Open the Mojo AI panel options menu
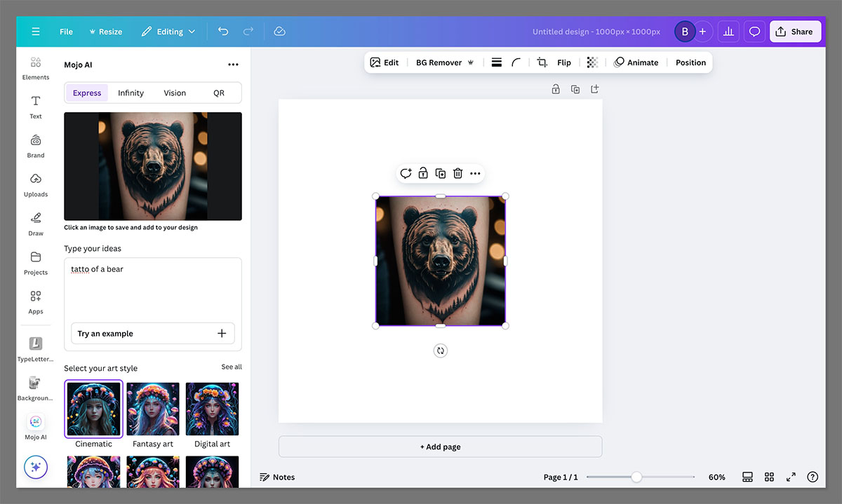 point(233,64)
